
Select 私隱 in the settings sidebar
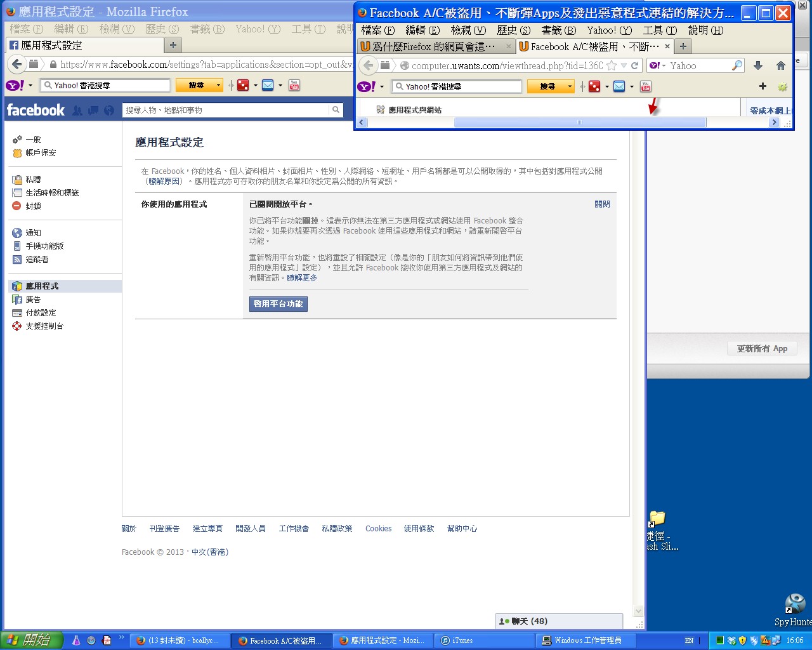coord(33,180)
